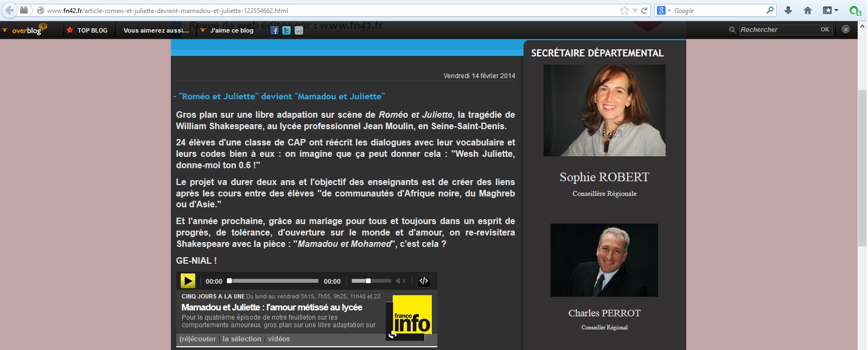Go back using the browser back arrow
This screenshot has width=868, height=350.
tap(9, 10)
